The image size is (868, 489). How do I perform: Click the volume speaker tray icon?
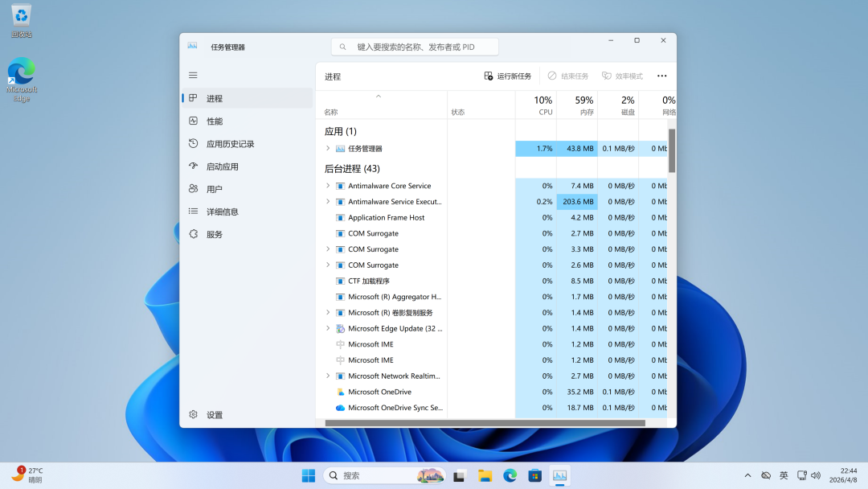tap(816, 475)
